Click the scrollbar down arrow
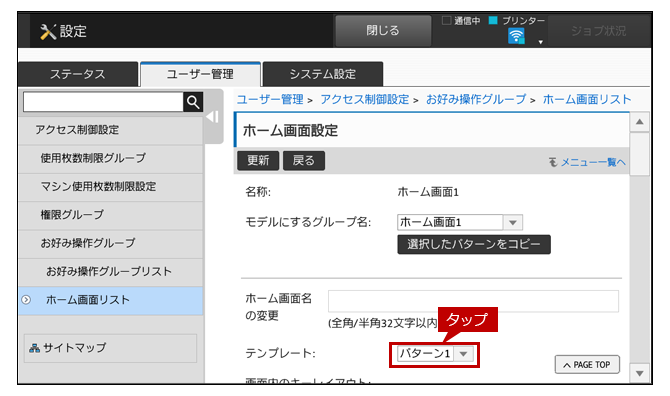This screenshot has width=670, height=396. (639, 373)
